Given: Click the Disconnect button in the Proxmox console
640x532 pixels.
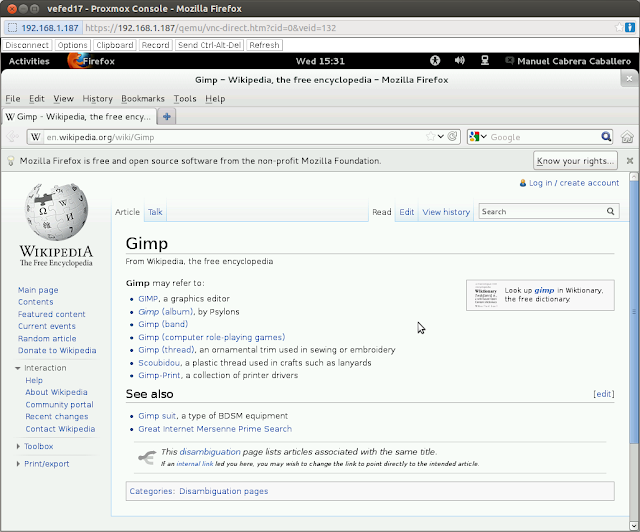Looking at the screenshot, I should tap(27, 45).
